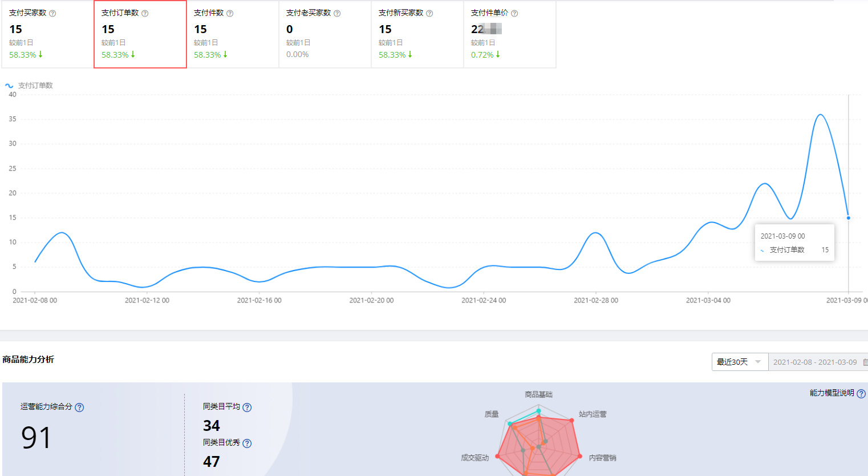The height and width of the screenshot is (476, 868).
Task: Select the 支付买家数 metric card
Action: click(47, 34)
